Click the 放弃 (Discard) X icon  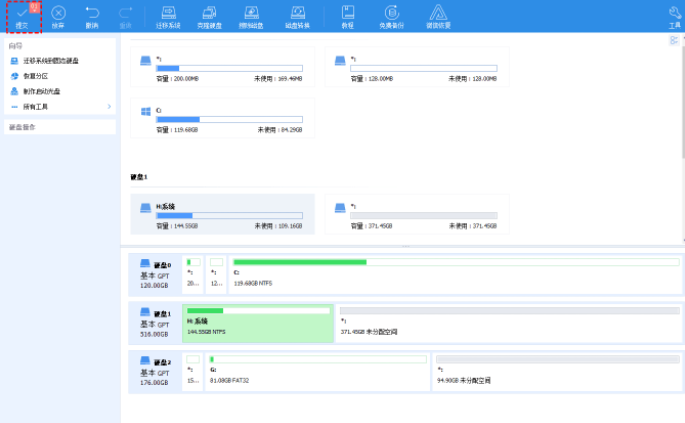(x=58, y=13)
